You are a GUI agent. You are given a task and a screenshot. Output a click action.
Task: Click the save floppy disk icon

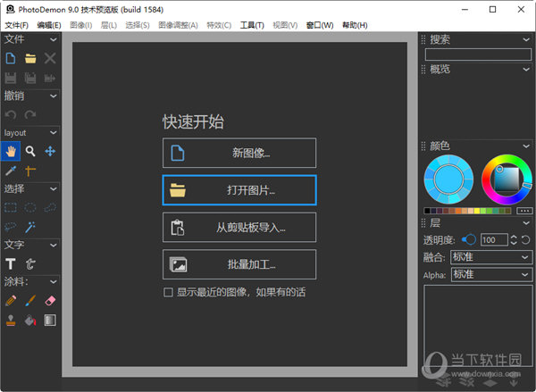(x=11, y=79)
